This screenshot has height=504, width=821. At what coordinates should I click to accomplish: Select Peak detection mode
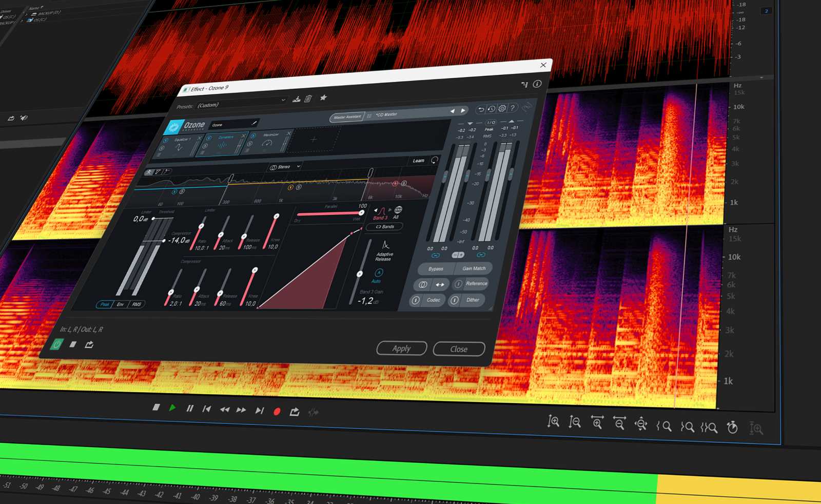pyautogui.click(x=105, y=304)
